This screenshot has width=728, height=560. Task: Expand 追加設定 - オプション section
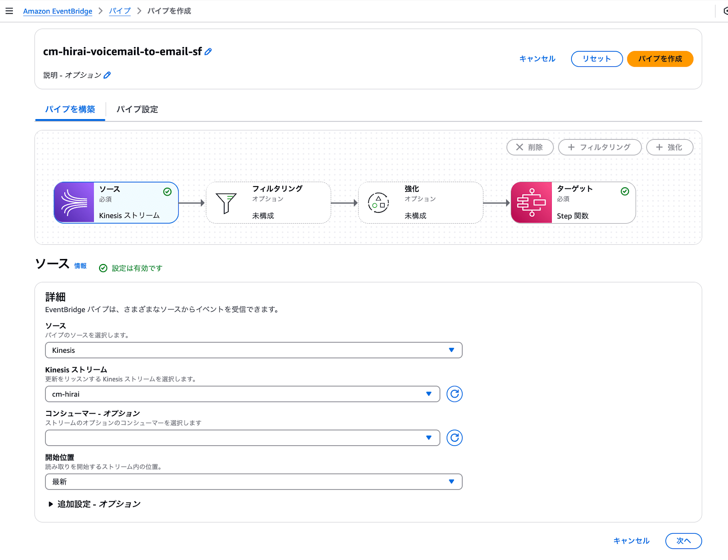click(x=95, y=504)
